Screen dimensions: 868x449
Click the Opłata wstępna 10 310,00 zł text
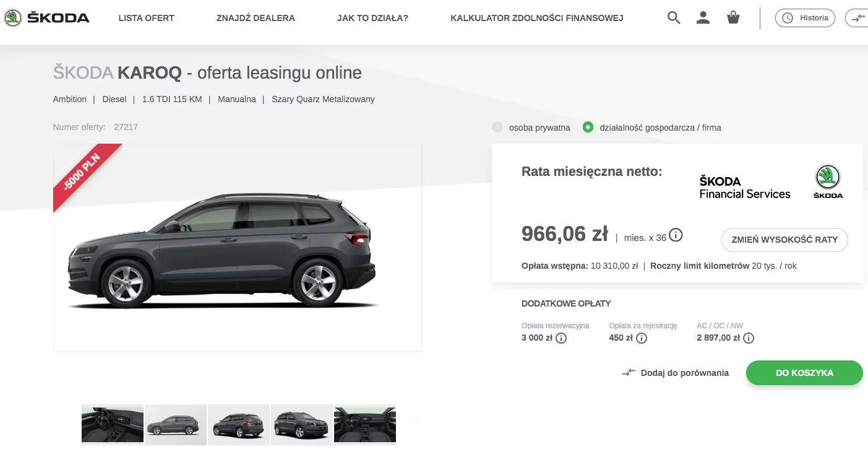pos(580,266)
